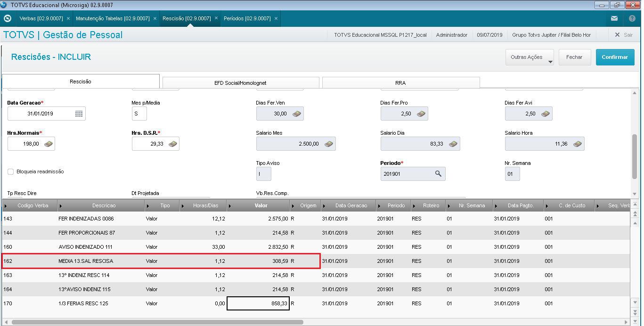Screen dimensions: 644x326
Task: Open calculator icon in Hrs.Normais field
Action: click(x=48, y=144)
